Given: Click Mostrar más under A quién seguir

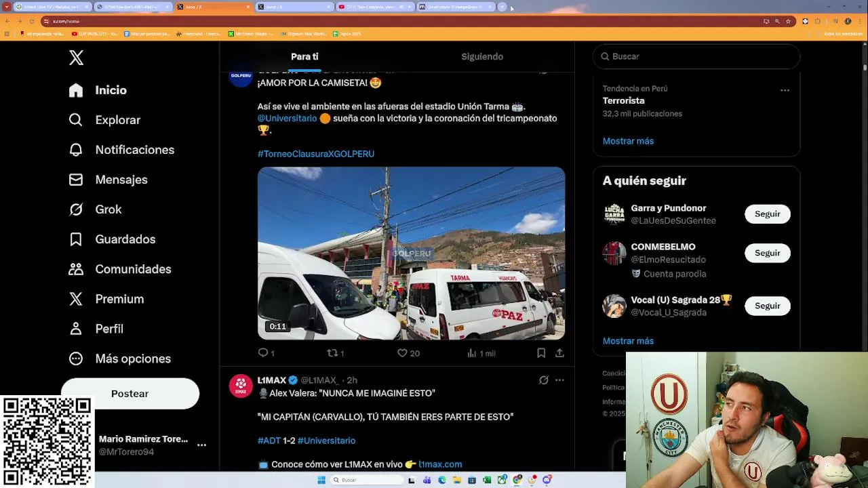Looking at the screenshot, I should [x=628, y=341].
